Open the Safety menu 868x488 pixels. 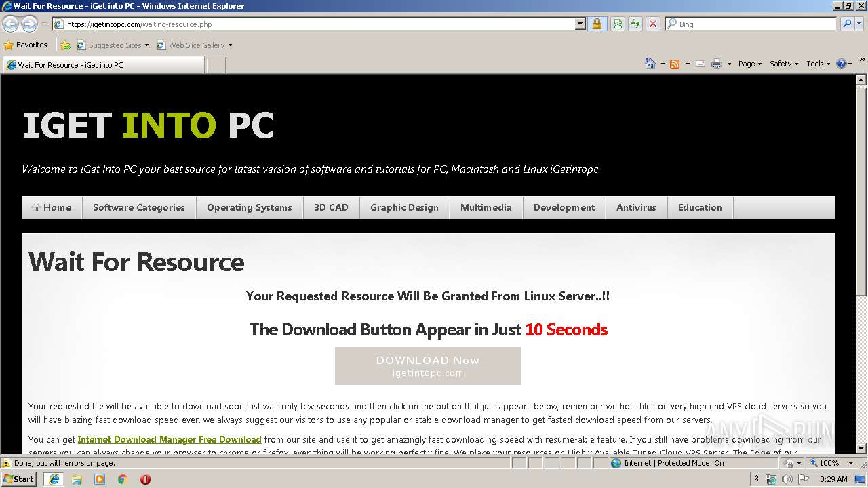point(784,64)
